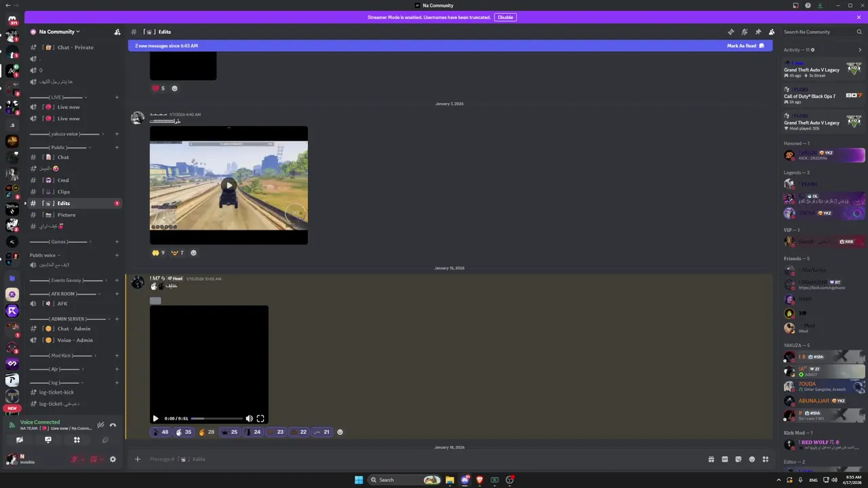Open the Cmd channel

(75, 180)
